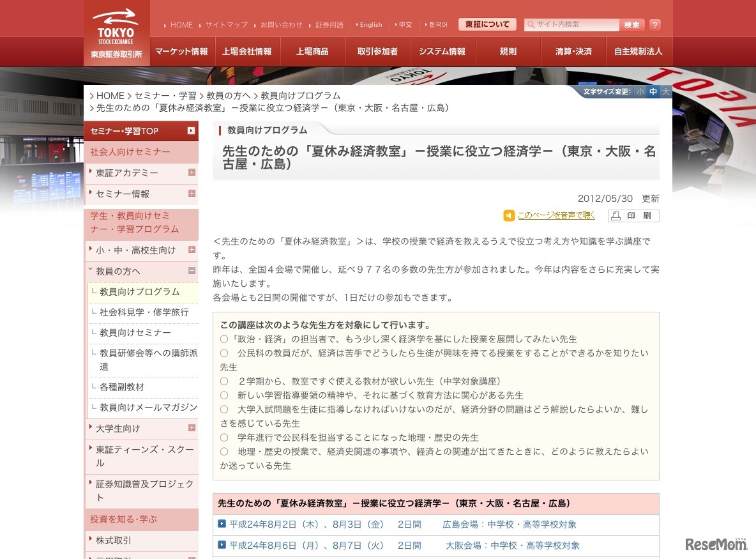Click the speaker icon to hear page audio
The image size is (756, 559).
point(508,216)
